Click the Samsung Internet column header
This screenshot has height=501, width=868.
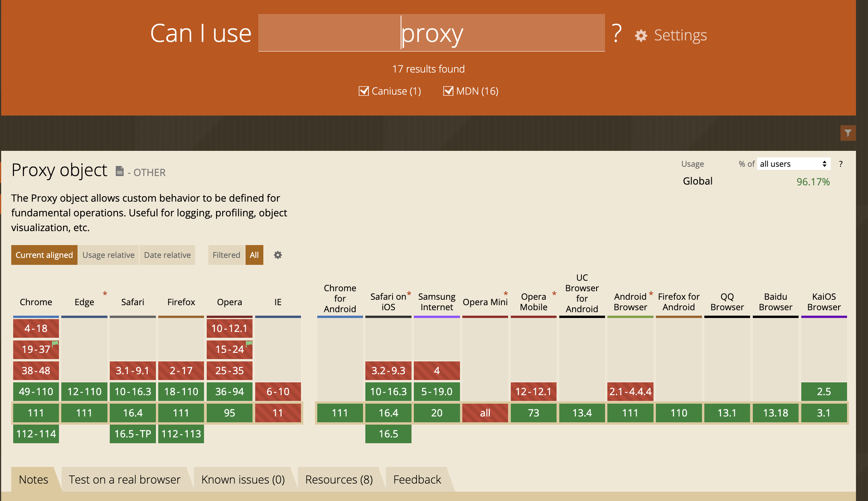pyautogui.click(x=437, y=302)
